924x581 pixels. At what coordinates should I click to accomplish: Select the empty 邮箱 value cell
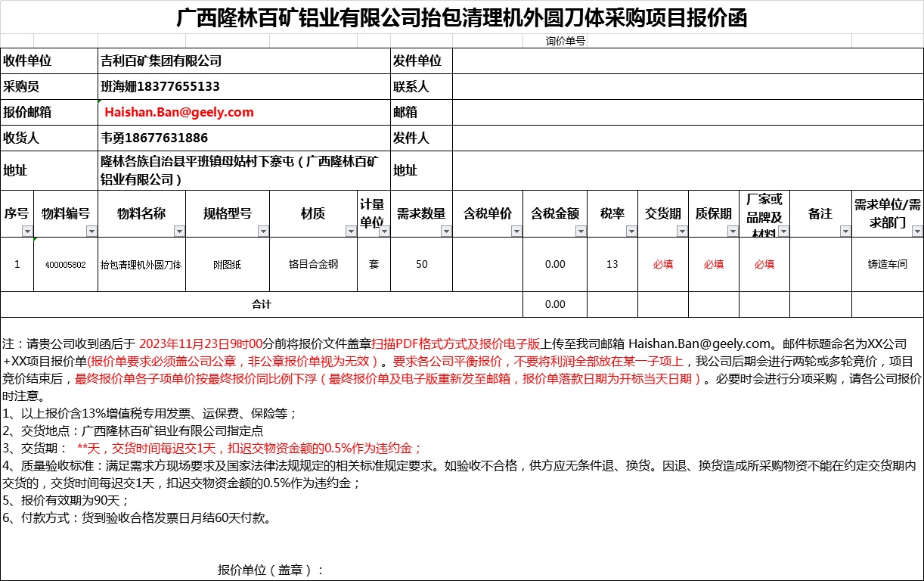687,112
